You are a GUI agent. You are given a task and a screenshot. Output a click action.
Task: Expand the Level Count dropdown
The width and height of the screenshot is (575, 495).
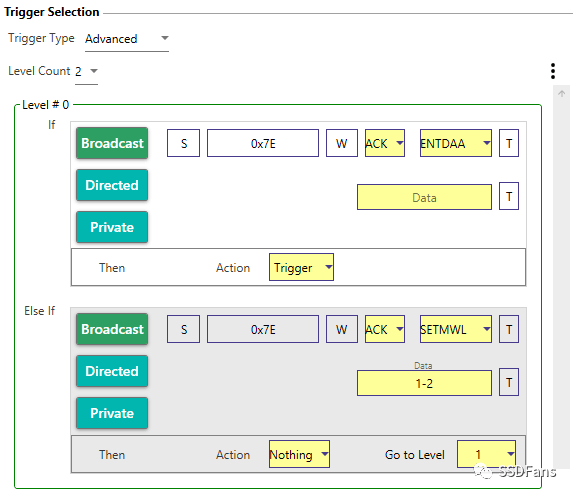pyautogui.click(x=87, y=71)
